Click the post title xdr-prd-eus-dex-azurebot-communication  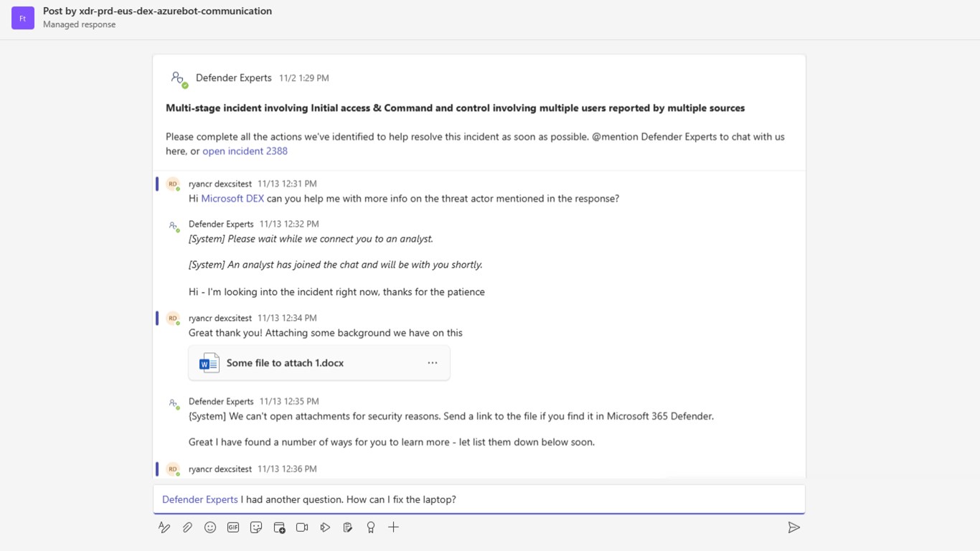157,11
